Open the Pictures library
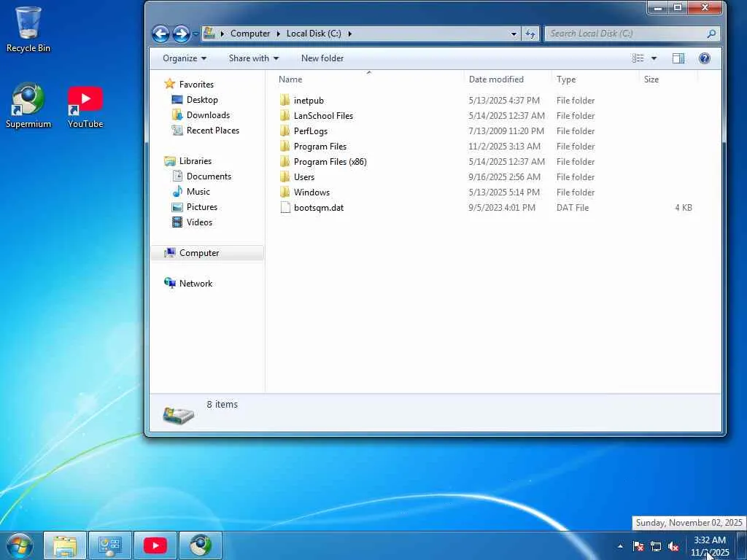 [201, 206]
